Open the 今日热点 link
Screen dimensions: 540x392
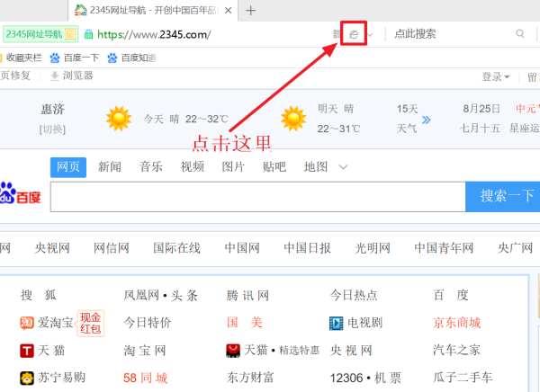[x=354, y=295]
